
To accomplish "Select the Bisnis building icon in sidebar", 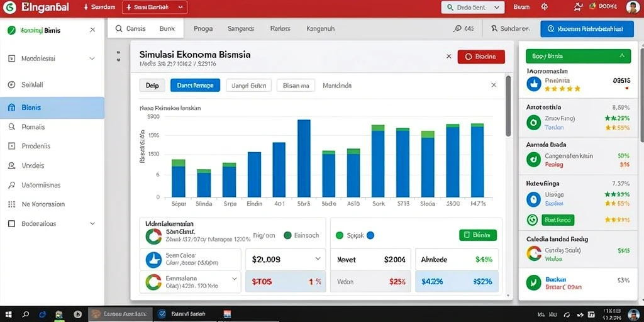I will (11, 108).
